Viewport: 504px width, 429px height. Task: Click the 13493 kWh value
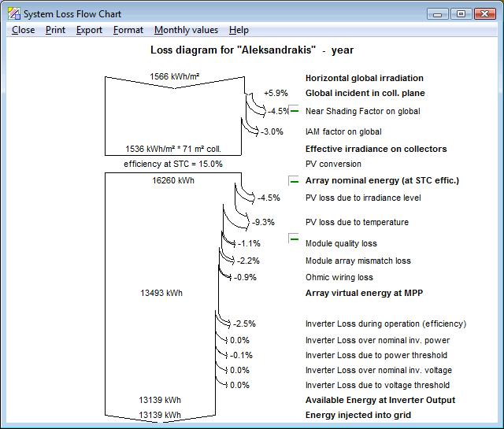coord(161,293)
